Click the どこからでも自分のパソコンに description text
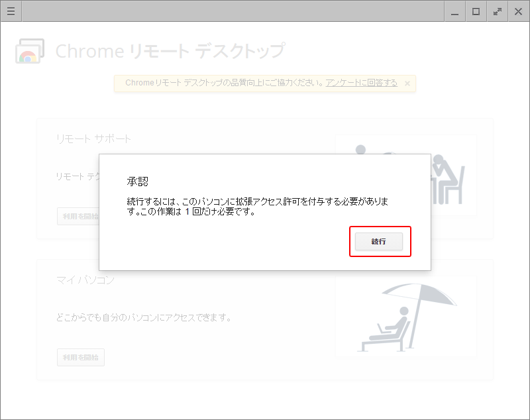The image size is (530, 420). [144, 317]
